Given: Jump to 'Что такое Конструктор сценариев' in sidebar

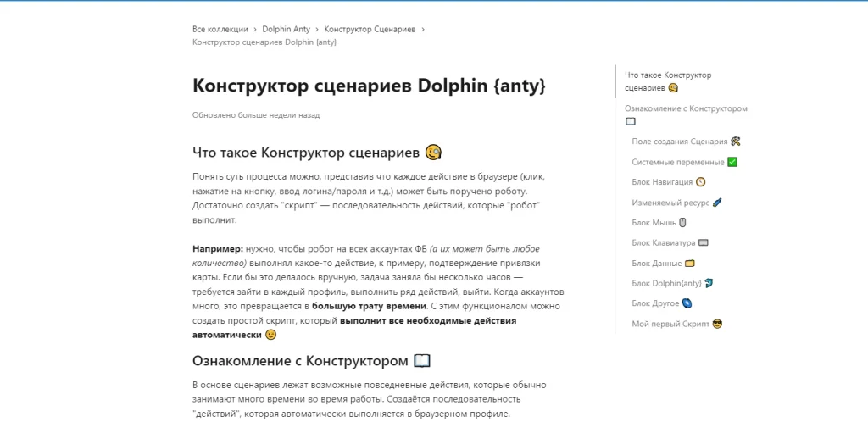Looking at the screenshot, I should 668,81.
